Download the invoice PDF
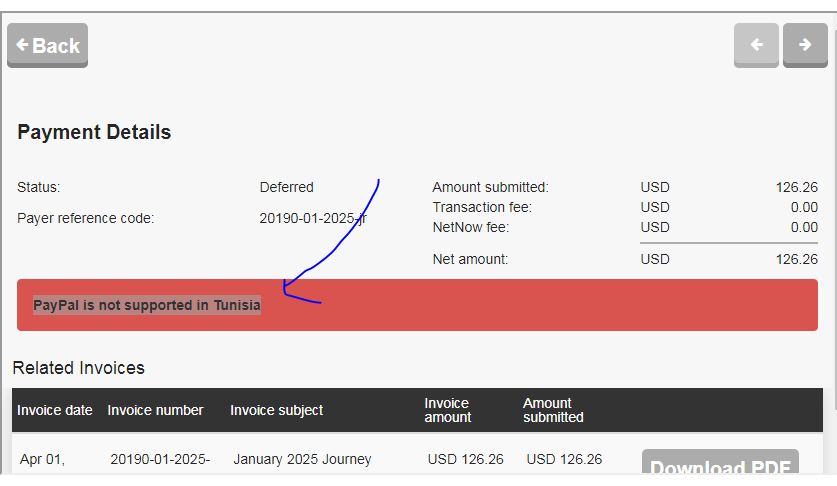This screenshot has height=486, width=837. pos(720,467)
